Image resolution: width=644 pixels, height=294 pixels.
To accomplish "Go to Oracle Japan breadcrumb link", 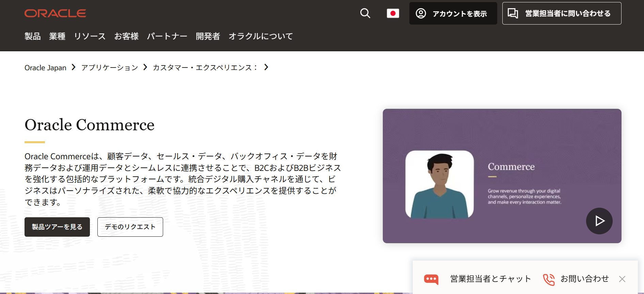I will 45,68.
